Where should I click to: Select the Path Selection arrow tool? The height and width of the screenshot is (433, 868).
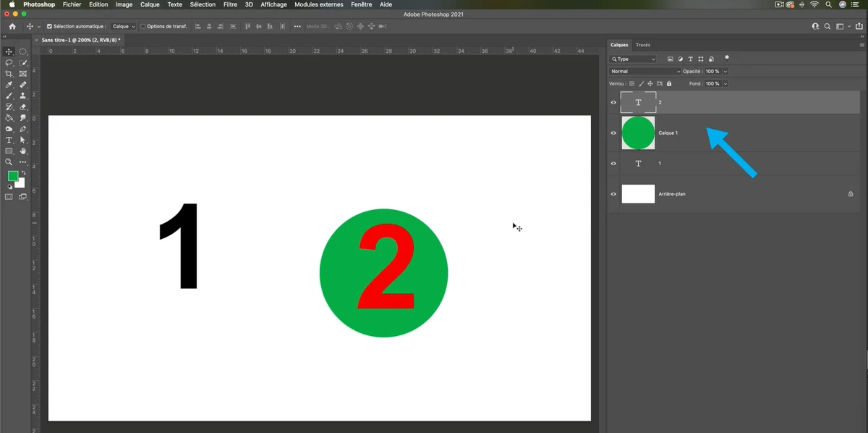23,140
